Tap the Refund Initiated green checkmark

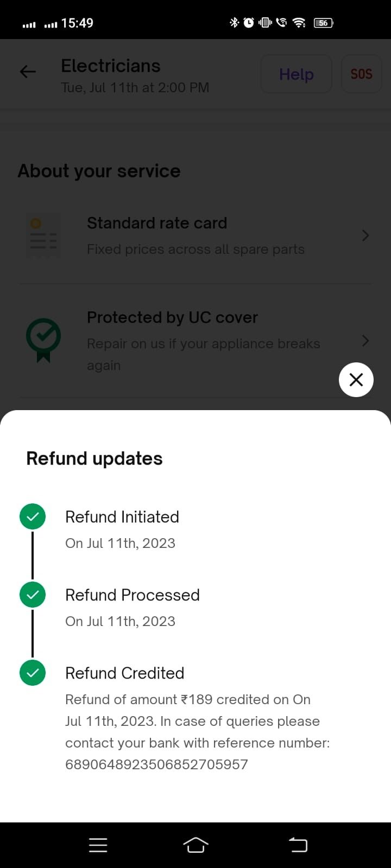click(33, 516)
